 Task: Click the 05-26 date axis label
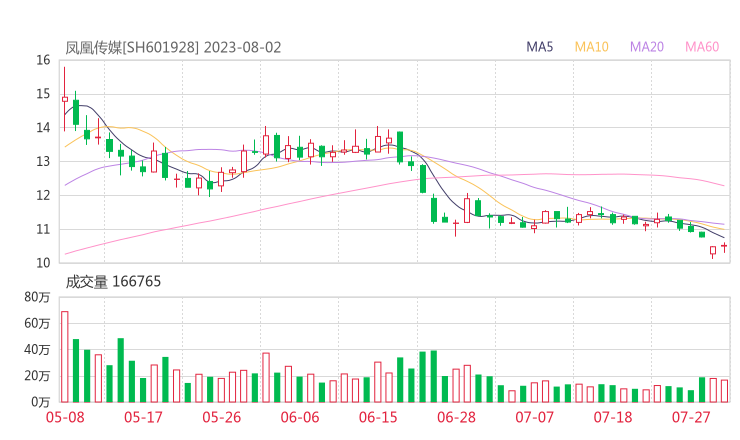221,417
